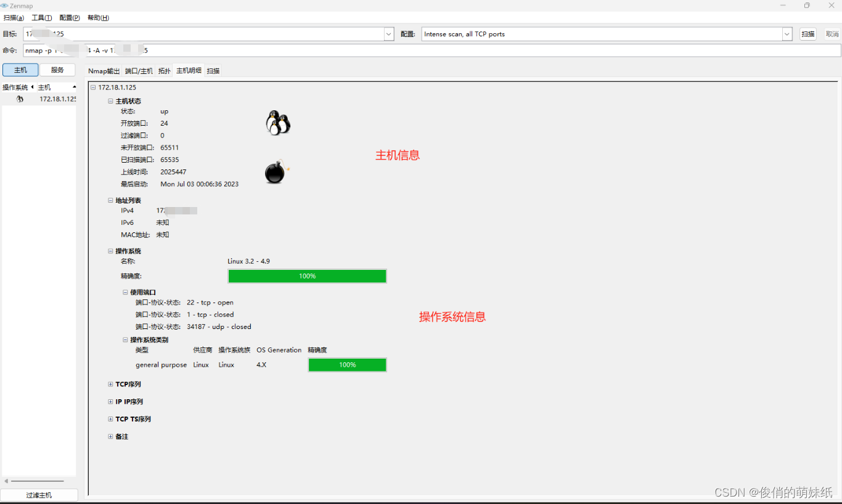Click the general purpose type cell
The image size is (842, 504).
(161, 365)
